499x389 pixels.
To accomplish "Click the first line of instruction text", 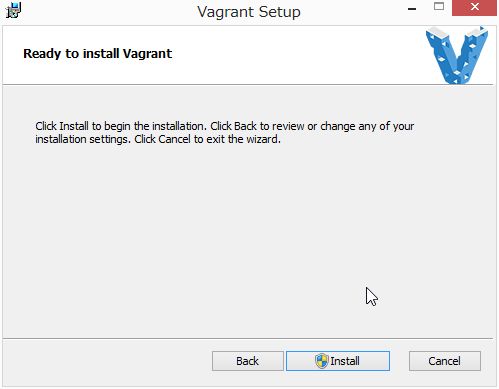I will (x=225, y=126).
